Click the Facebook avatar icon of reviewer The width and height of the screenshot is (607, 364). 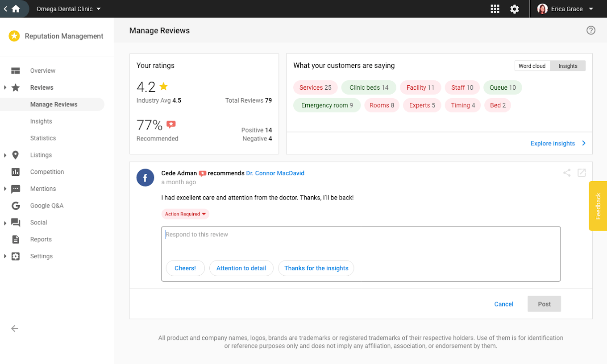coord(146,178)
